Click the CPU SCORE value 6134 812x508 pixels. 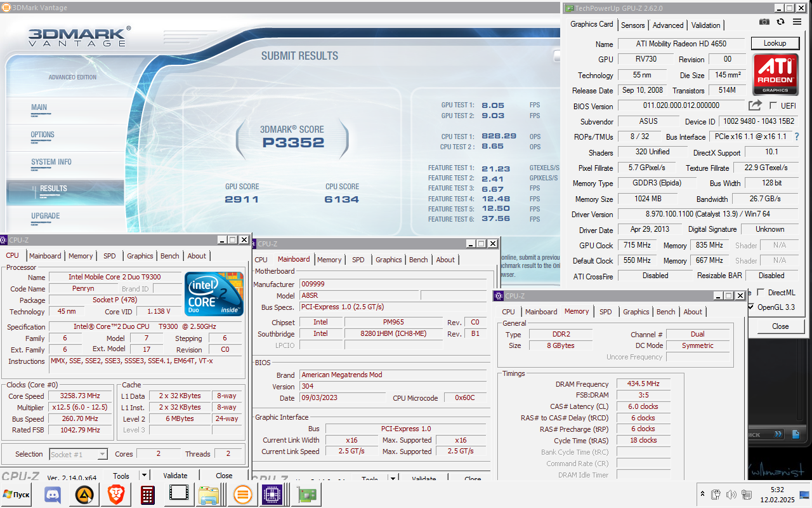coord(341,199)
